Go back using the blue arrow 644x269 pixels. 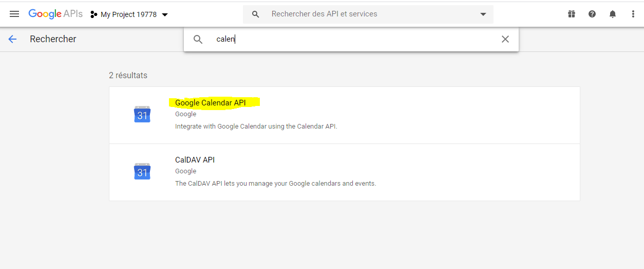pos(13,39)
